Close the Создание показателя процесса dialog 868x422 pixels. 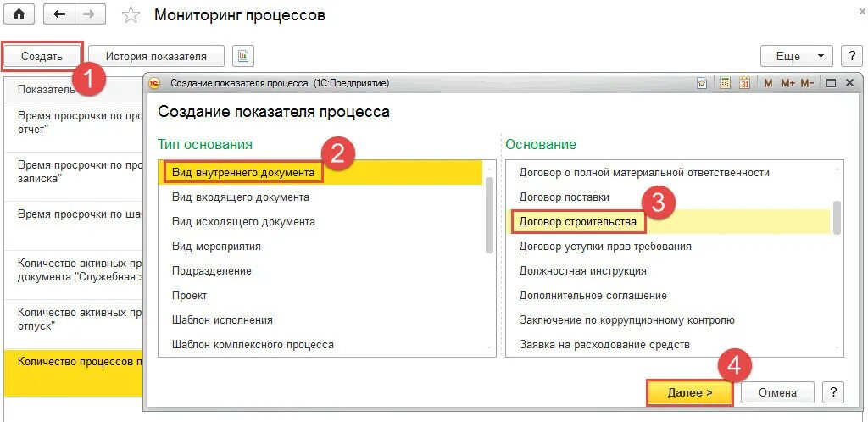pos(849,83)
